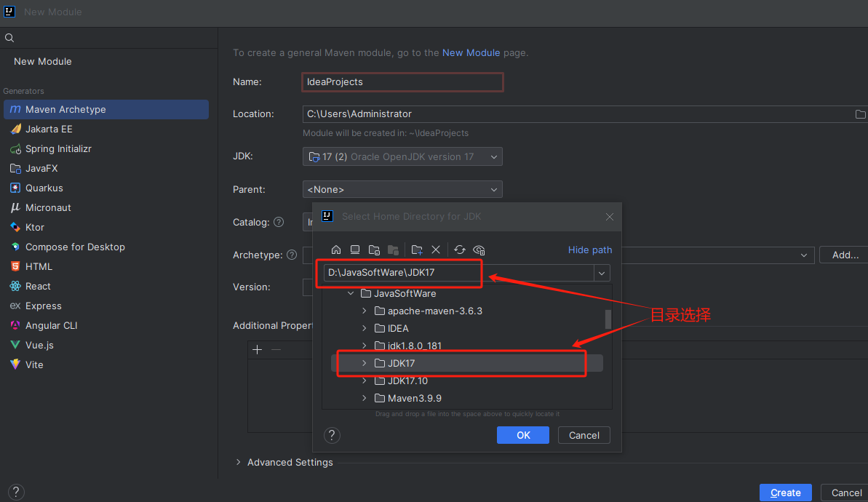Open help in JDK directory dialog

332,435
